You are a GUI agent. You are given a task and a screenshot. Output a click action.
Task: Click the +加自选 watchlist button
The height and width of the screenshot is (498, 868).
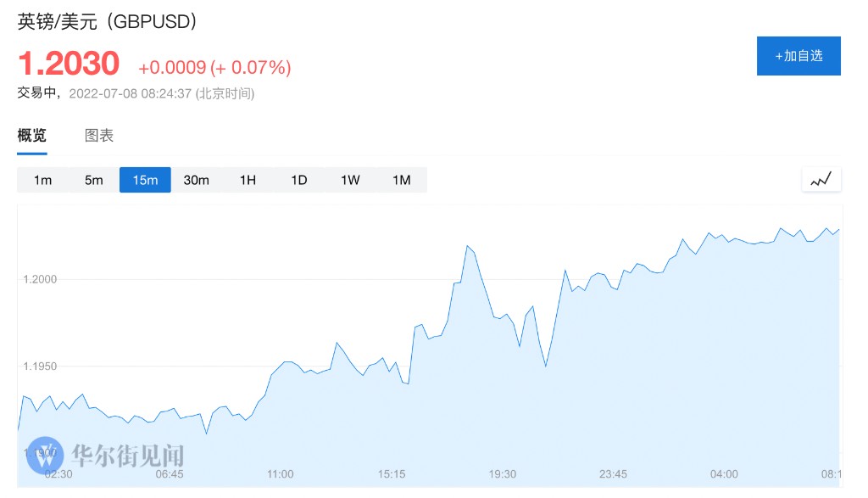798,56
